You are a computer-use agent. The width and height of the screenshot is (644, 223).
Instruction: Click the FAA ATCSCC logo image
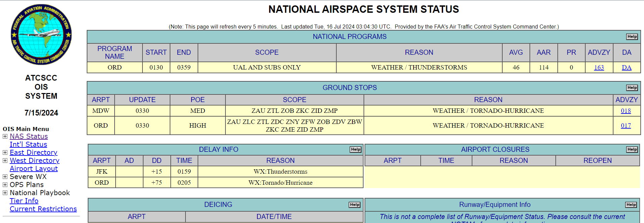tap(41, 35)
